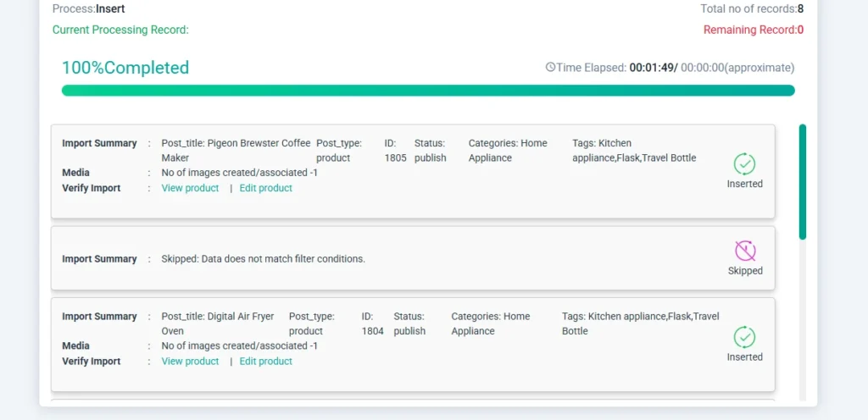This screenshot has width=868, height=420.
Task: Click the red Remaining Record text
Action: tap(753, 30)
